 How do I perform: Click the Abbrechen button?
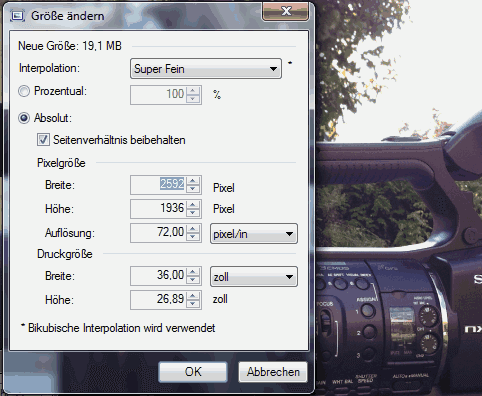pos(273,372)
